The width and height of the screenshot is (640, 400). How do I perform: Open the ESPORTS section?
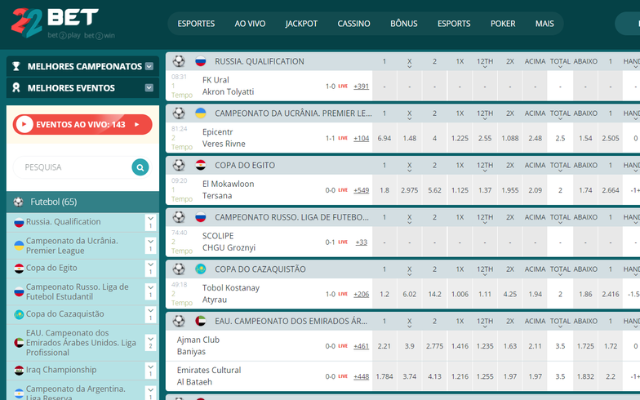(454, 24)
